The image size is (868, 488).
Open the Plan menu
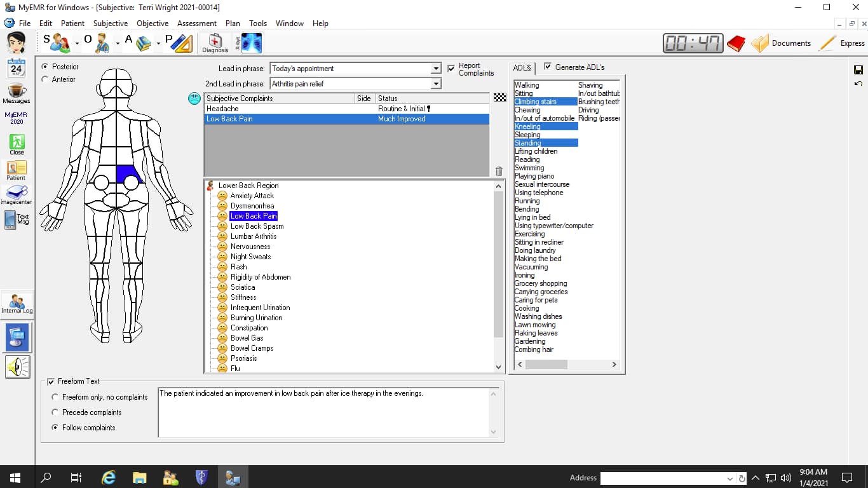[233, 24]
